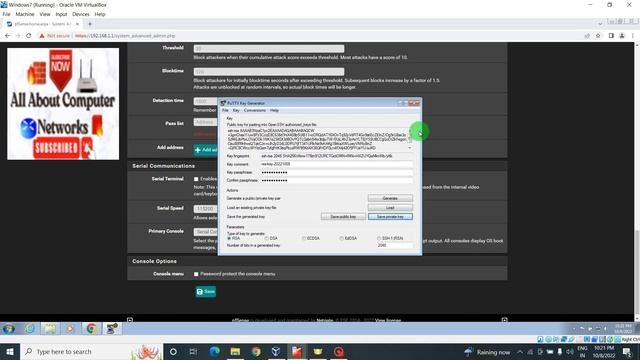Click the public key text box

point(317,139)
